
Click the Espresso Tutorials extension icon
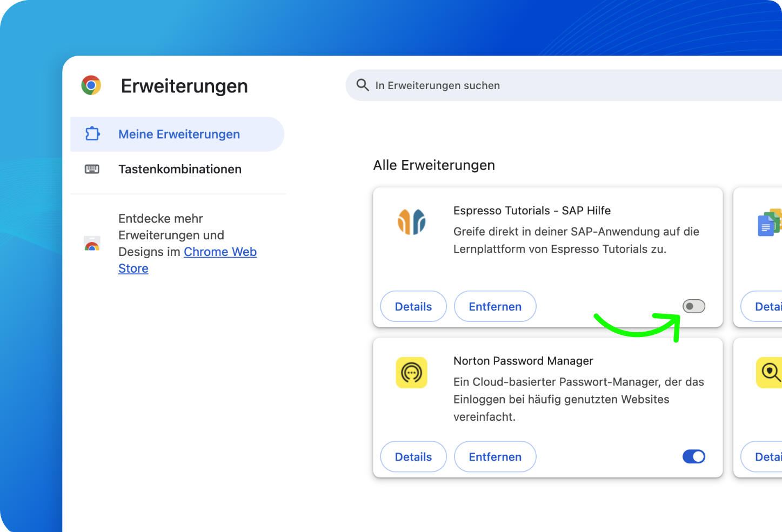click(x=412, y=221)
